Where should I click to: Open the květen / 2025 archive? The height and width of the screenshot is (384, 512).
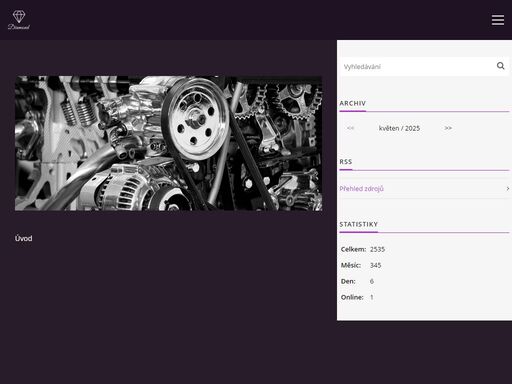(x=399, y=128)
